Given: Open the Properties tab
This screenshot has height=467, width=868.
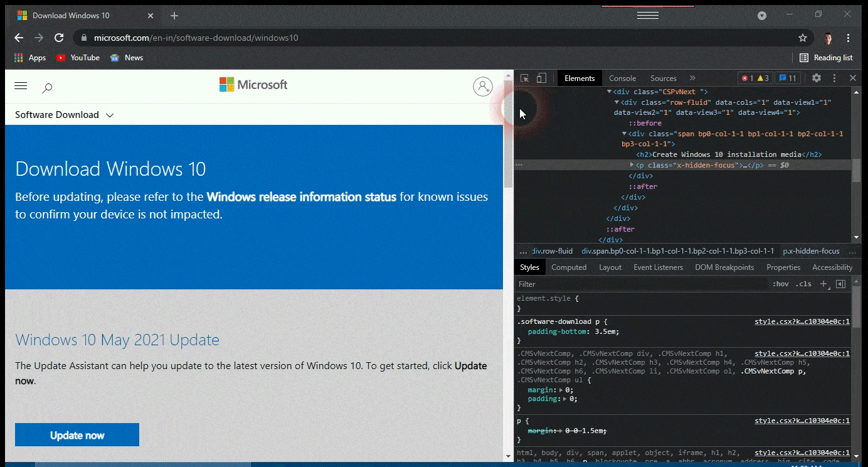Looking at the screenshot, I should 783,267.
